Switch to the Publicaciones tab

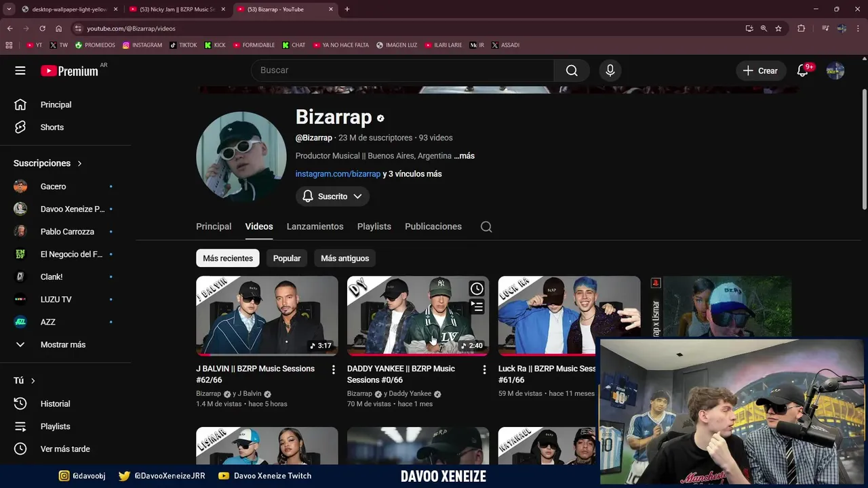pyautogui.click(x=433, y=226)
